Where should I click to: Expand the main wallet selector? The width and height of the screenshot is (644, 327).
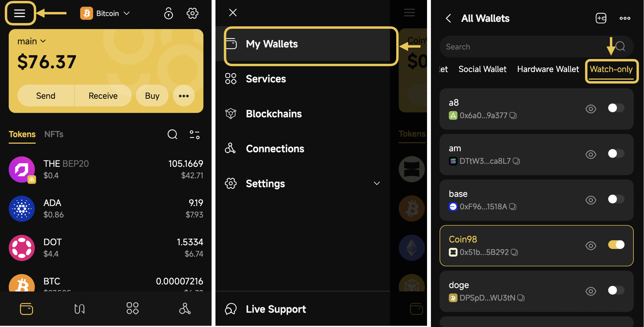pos(31,41)
